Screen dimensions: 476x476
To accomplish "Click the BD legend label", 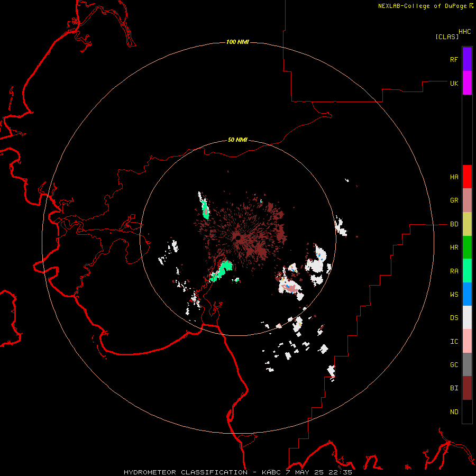I will [454, 224].
